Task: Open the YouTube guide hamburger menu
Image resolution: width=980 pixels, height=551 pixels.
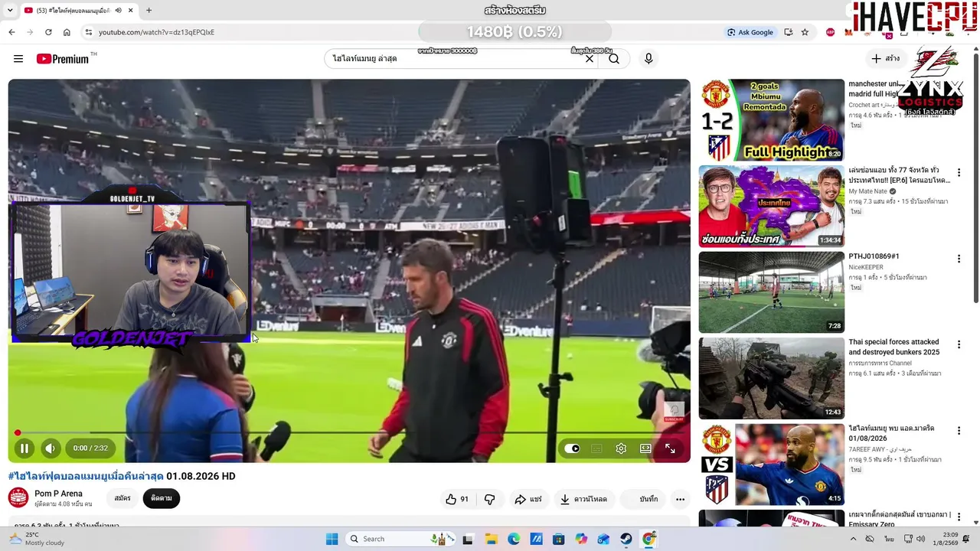Action: click(x=18, y=59)
